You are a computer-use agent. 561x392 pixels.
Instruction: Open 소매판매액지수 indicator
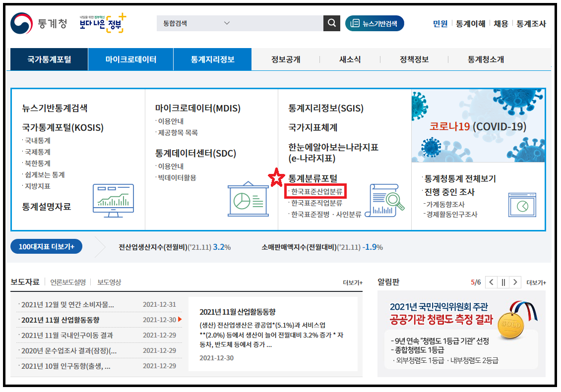[x=322, y=247]
